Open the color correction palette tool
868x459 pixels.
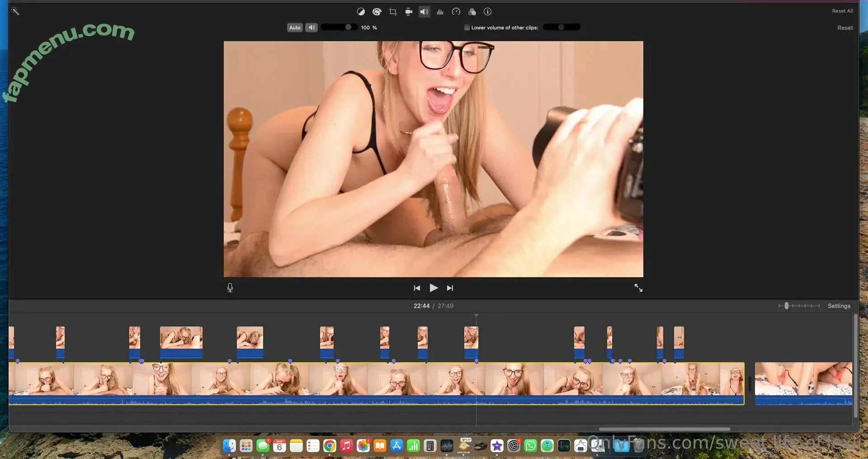coord(377,12)
